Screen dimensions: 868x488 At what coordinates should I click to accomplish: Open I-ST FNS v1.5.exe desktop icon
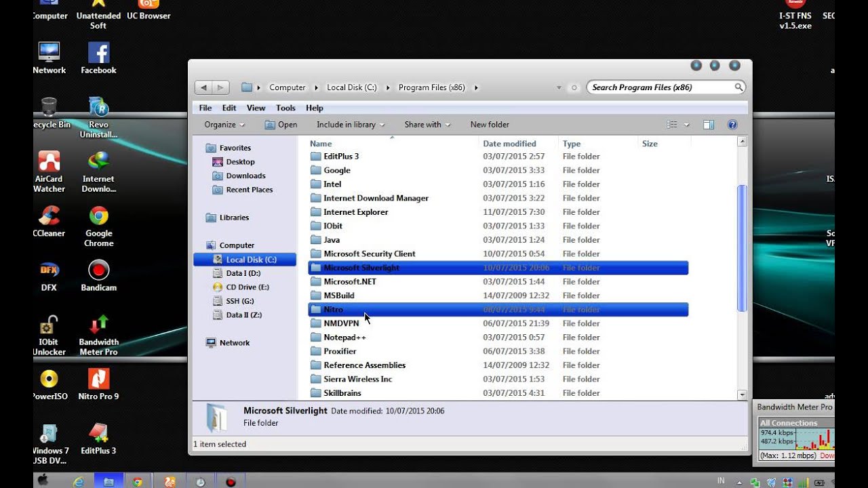tap(795, 16)
